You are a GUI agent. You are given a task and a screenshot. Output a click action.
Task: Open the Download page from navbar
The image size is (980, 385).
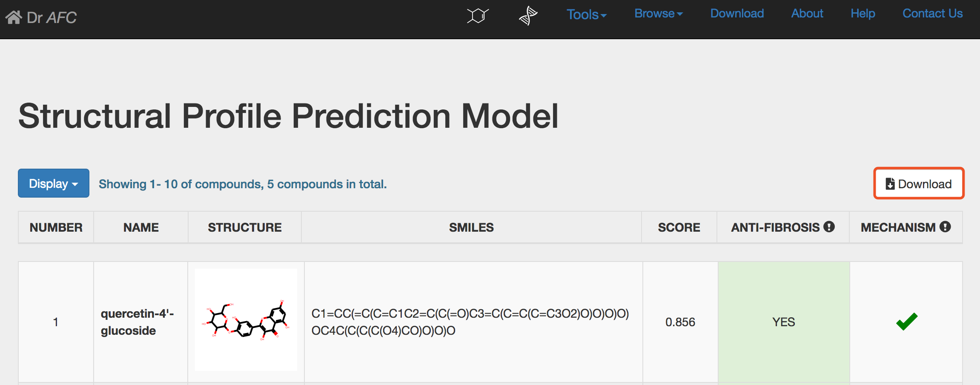[737, 14]
